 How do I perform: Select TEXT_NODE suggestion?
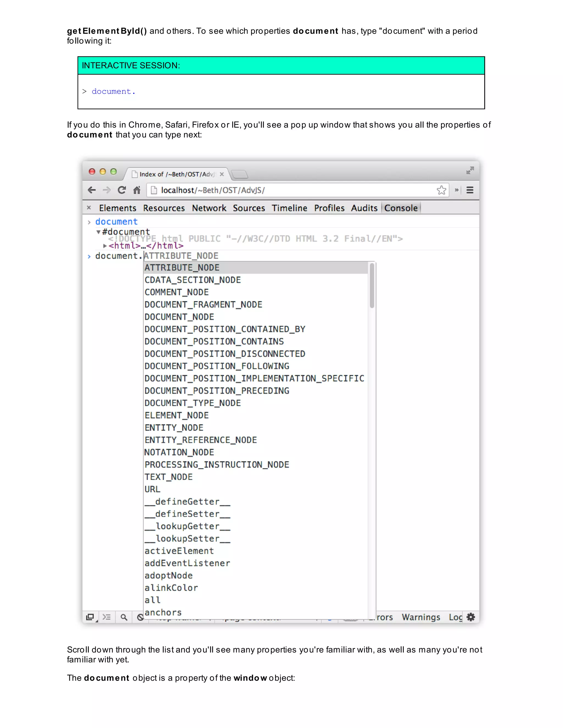point(256,477)
